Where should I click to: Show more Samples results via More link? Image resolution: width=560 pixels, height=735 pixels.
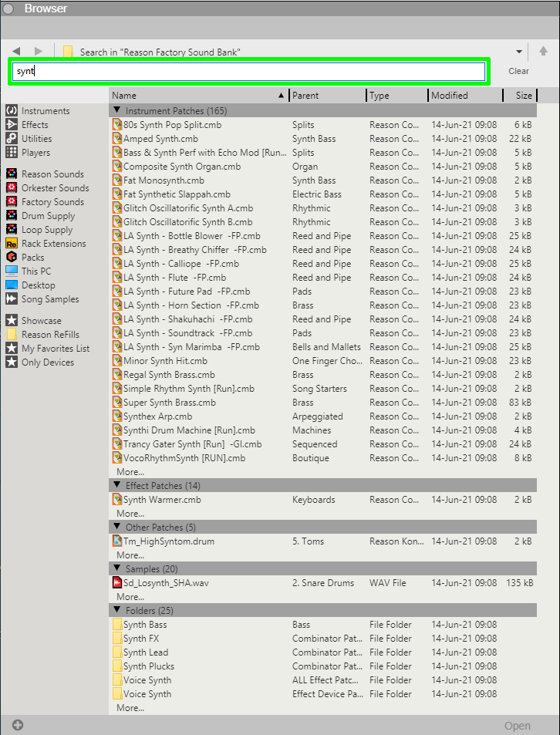pyautogui.click(x=130, y=597)
